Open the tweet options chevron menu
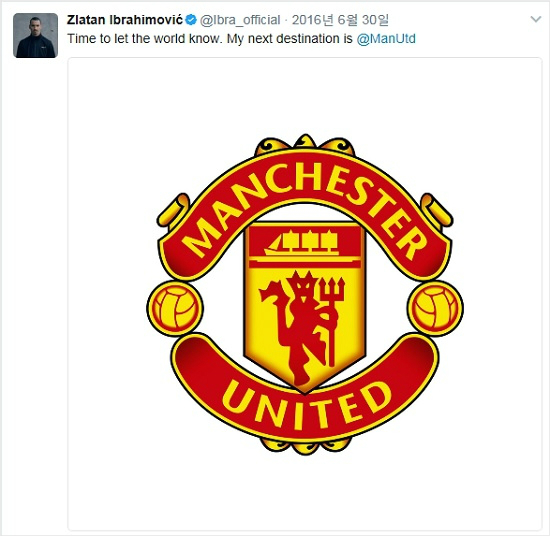 [x=536, y=19]
